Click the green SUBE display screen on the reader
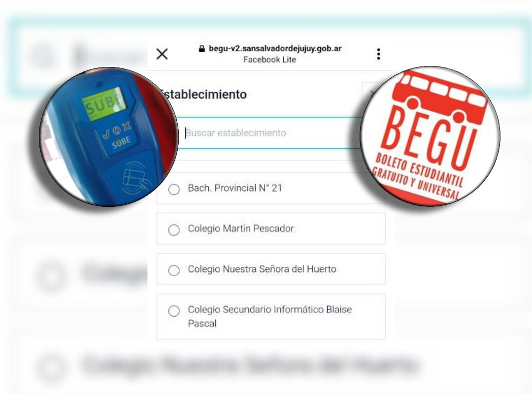The image size is (532, 394). point(103,104)
